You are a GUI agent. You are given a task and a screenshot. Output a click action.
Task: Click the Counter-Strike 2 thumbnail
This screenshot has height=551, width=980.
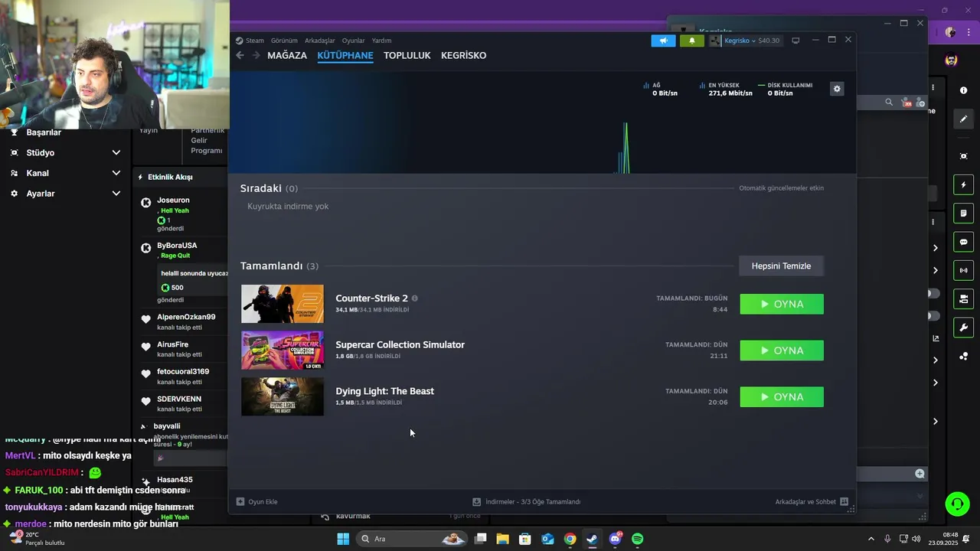click(x=283, y=304)
